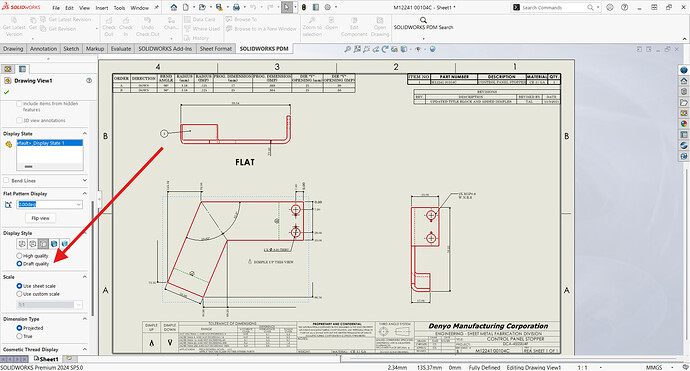
Task: Choose the Shaded With Edges display style
Action: (x=54, y=243)
